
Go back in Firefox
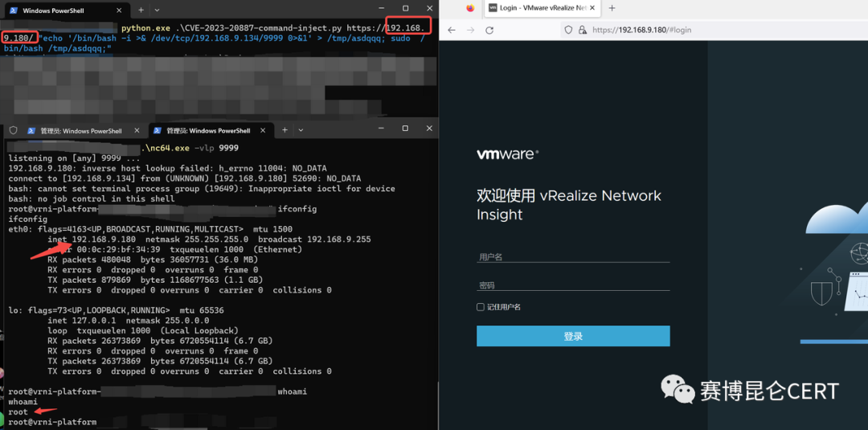pos(451,30)
